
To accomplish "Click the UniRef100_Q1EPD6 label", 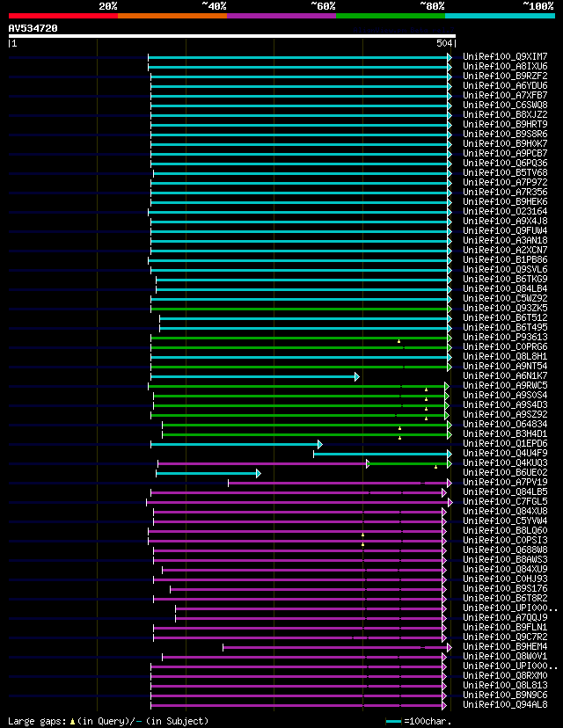I will (x=505, y=443).
